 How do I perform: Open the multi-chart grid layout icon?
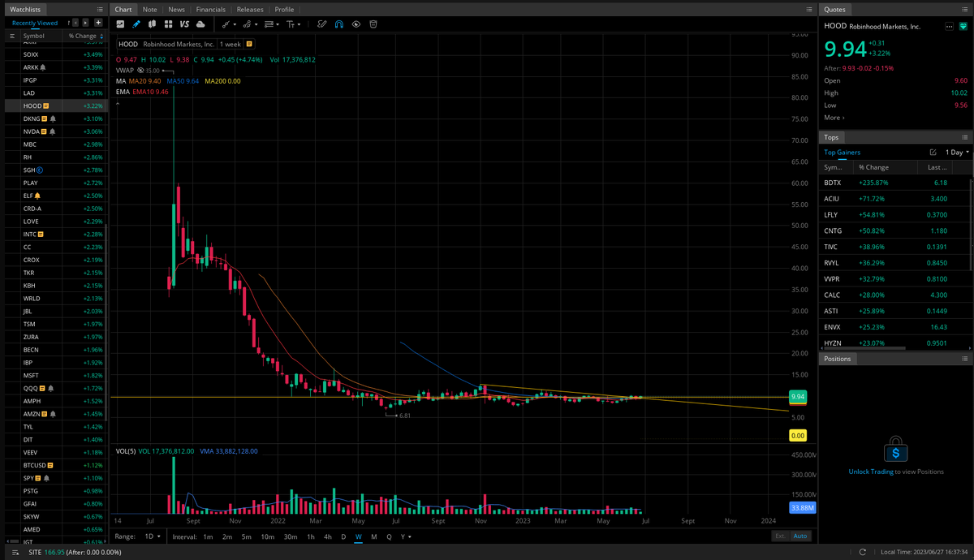[x=168, y=24]
